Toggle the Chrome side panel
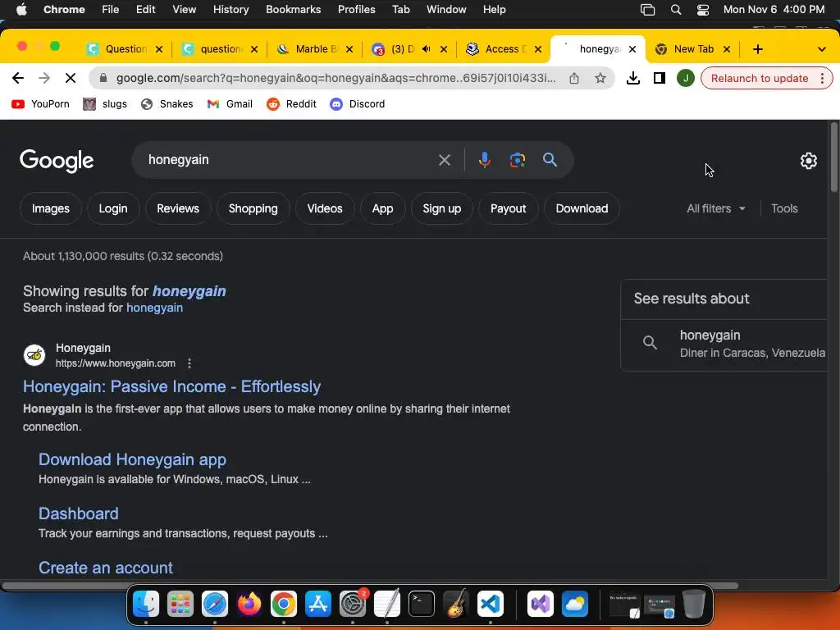 (x=659, y=78)
